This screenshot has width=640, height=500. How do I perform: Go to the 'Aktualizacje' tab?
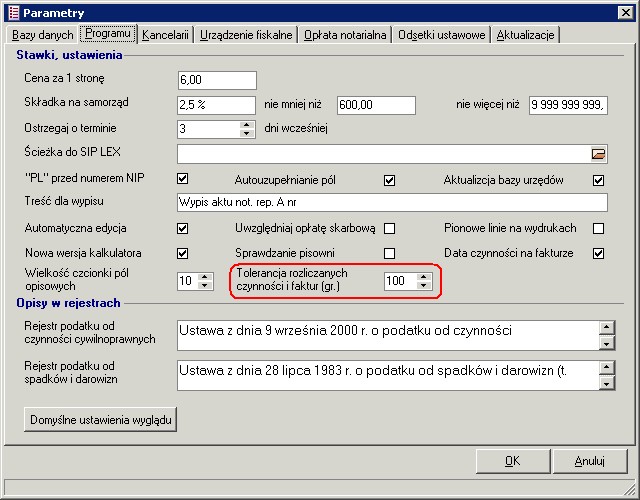[526, 35]
